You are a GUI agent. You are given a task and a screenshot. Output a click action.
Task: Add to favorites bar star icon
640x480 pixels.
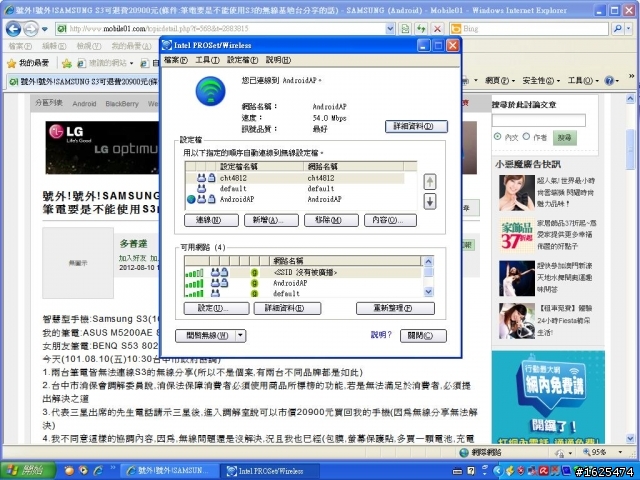(x=67, y=63)
